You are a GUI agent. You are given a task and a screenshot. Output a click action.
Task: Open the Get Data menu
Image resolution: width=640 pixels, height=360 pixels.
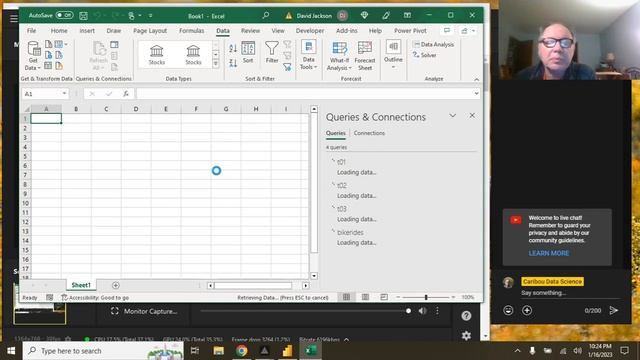(x=33, y=56)
